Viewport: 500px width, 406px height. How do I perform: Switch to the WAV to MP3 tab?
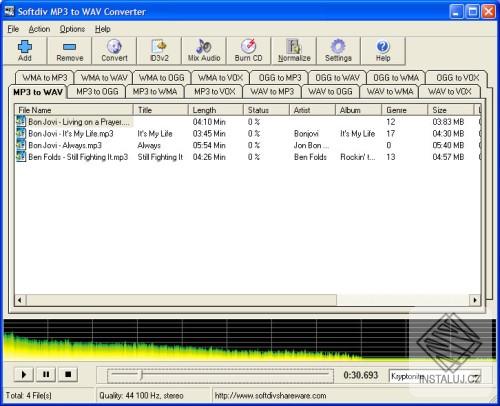coord(272,91)
